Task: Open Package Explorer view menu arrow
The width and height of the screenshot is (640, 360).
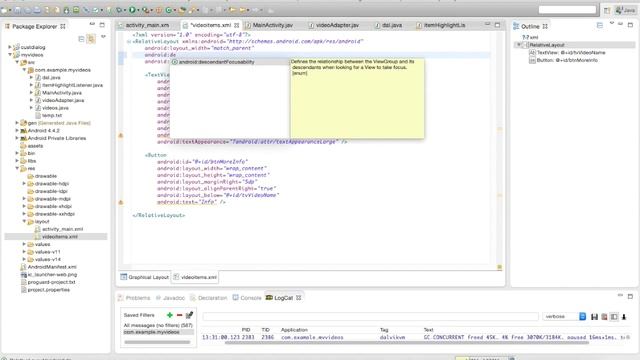Action: [103, 37]
